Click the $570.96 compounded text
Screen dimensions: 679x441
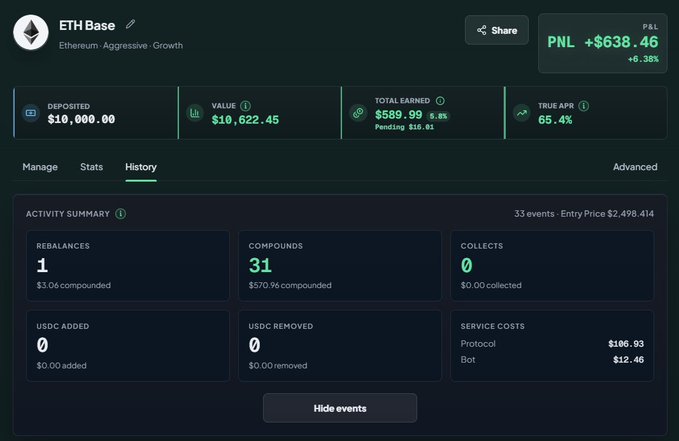tap(290, 285)
